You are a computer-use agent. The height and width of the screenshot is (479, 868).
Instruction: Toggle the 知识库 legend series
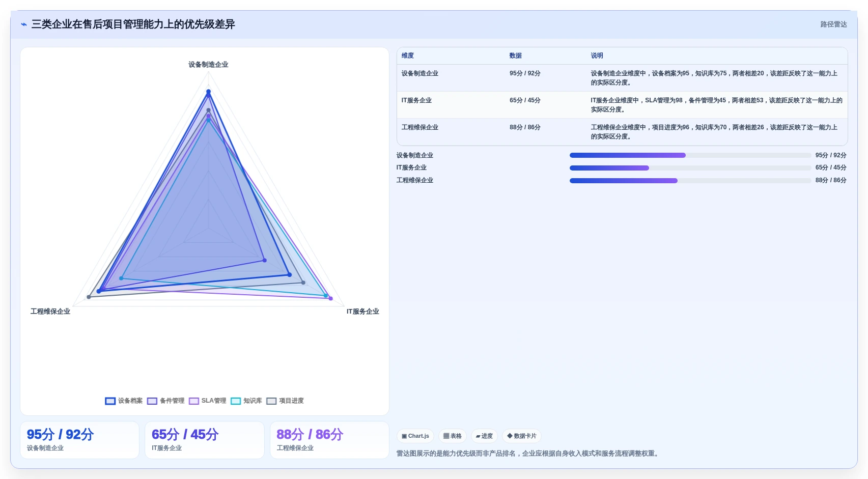click(x=246, y=401)
